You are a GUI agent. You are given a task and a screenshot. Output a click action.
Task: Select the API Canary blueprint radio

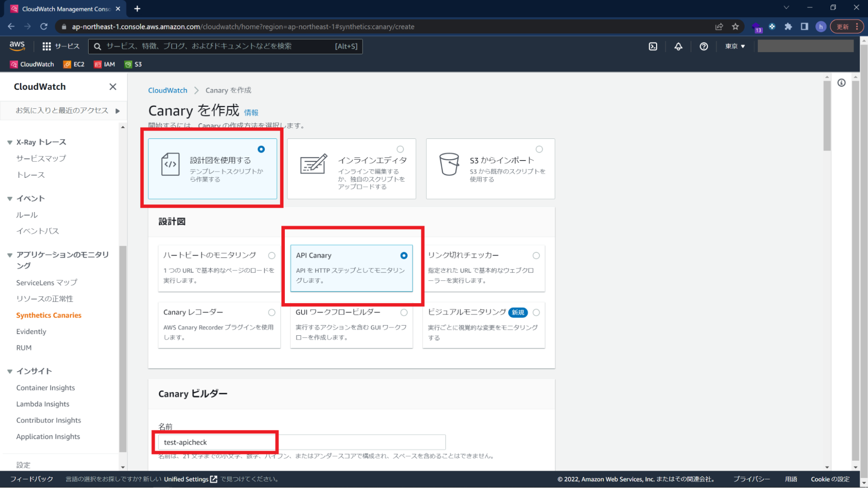(x=404, y=255)
